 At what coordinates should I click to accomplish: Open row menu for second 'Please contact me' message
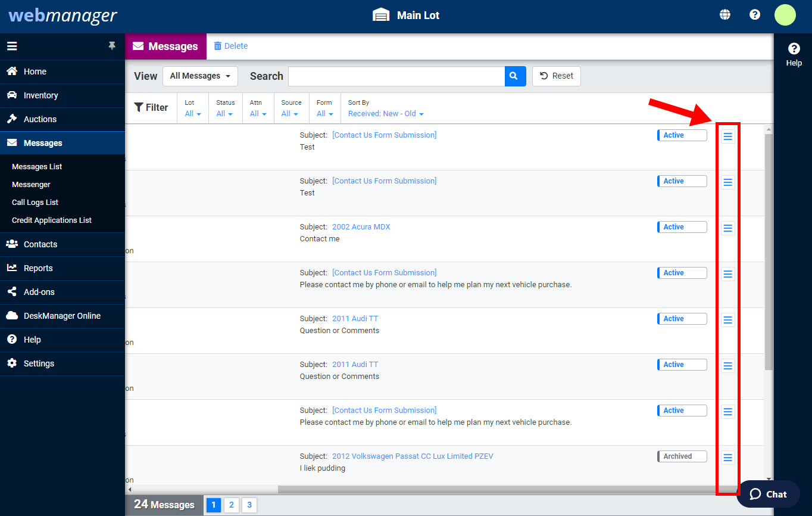coord(727,412)
